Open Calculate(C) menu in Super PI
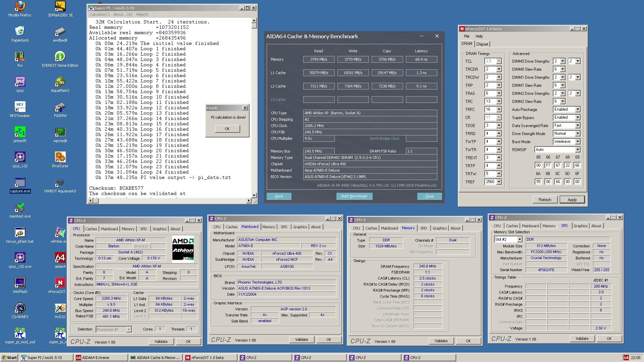Image resolution: width=644 pixels, height=362 pixels. coord(99,14)
